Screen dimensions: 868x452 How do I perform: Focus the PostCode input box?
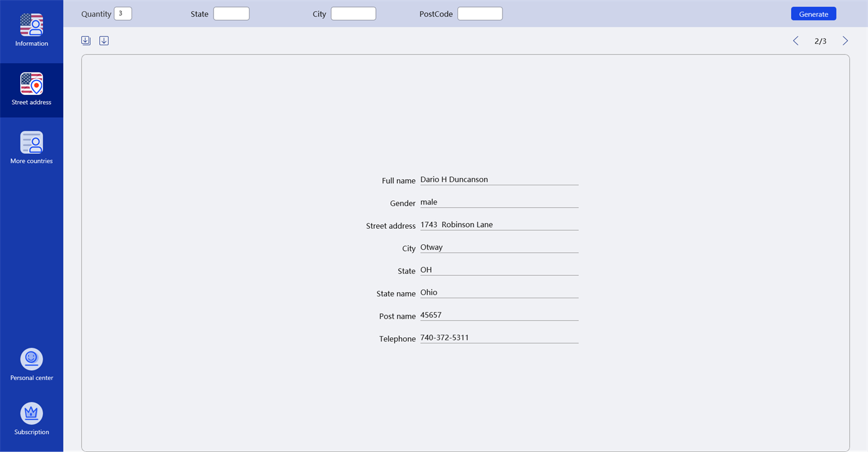click(480, 14)
